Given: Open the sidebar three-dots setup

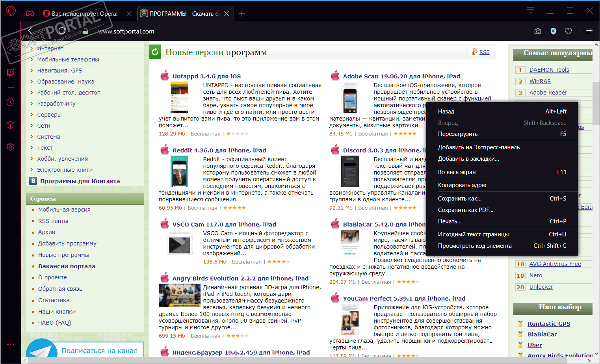Looking at the screenshot, I should [x=11, y=344].
